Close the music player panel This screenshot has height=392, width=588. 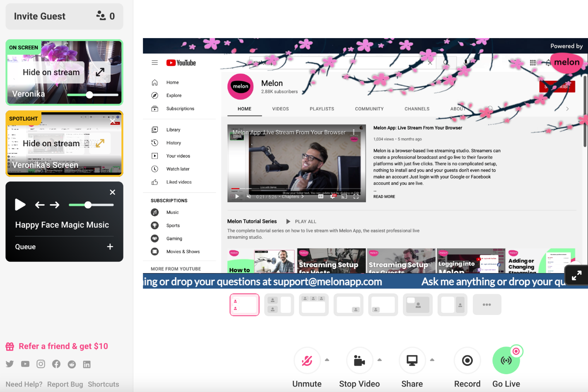point(112,192)
